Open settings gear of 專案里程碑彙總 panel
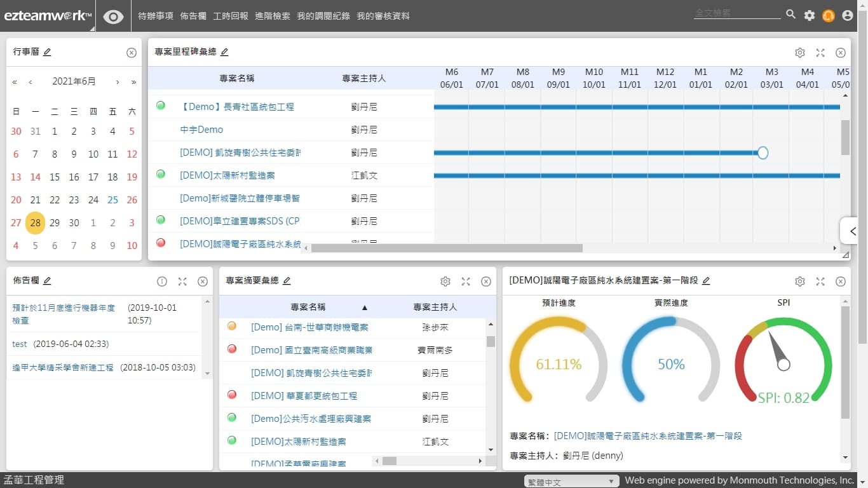This screenshot has height=488, width=868. 800,53
